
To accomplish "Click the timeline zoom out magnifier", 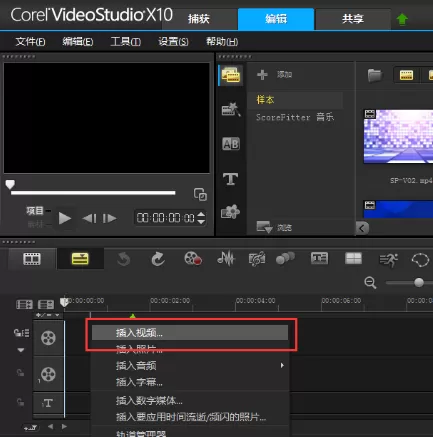I will [370, 283].
